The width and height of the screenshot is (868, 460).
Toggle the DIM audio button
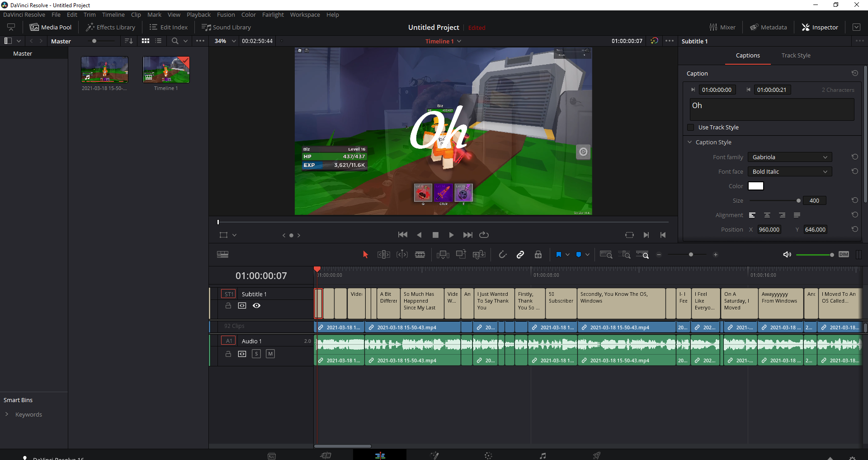[x=844, y=254]
